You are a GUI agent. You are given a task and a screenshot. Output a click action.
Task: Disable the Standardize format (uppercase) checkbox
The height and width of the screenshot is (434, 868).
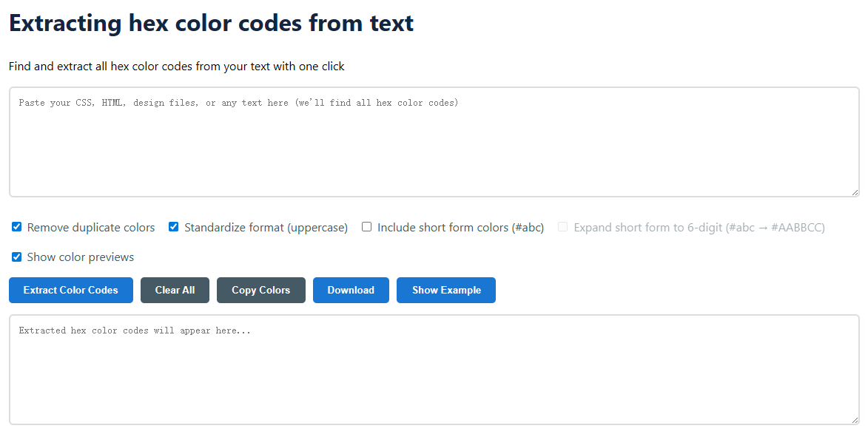pos(174,227)
